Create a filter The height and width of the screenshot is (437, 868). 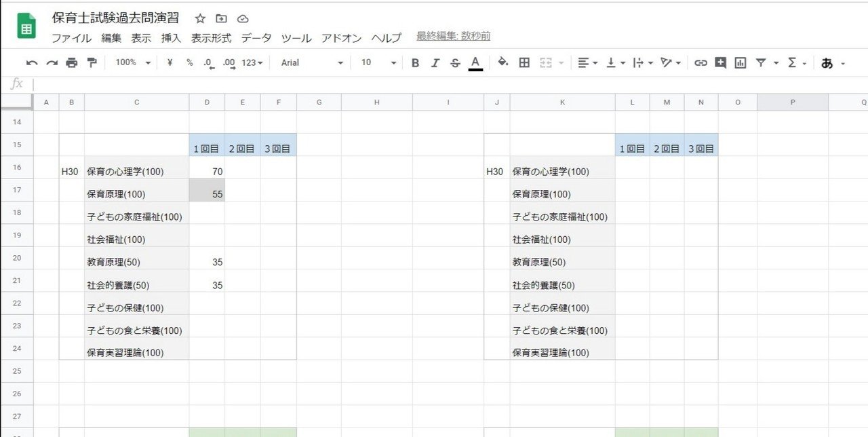pyautogui.click(x=761, y=62)
